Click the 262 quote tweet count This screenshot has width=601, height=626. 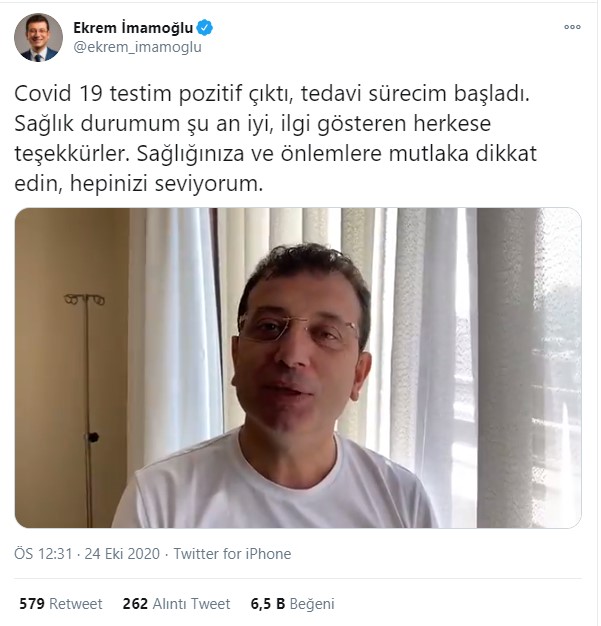tap(135, 604)
